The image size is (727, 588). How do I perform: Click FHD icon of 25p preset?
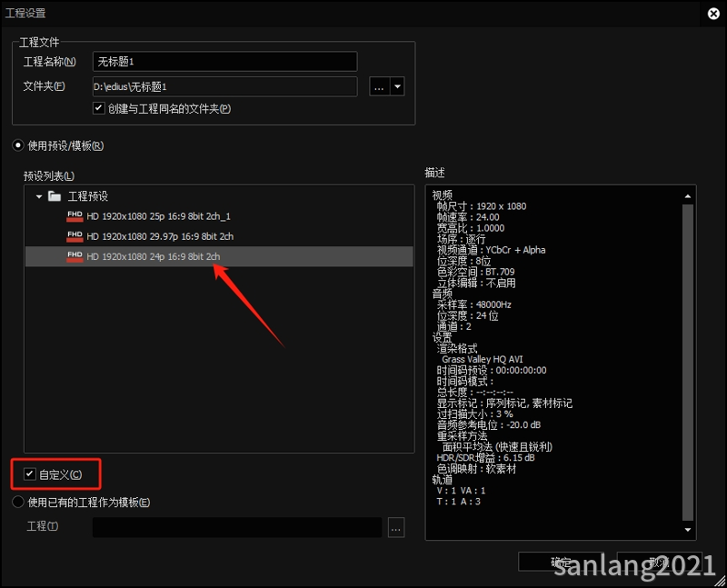(x=75, y=216)
